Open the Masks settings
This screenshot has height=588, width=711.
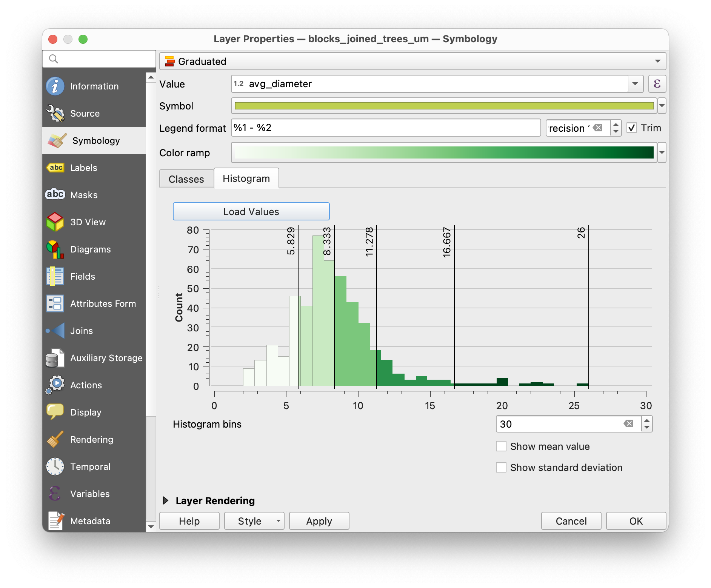pyautogui.click(x=83, y=195)
